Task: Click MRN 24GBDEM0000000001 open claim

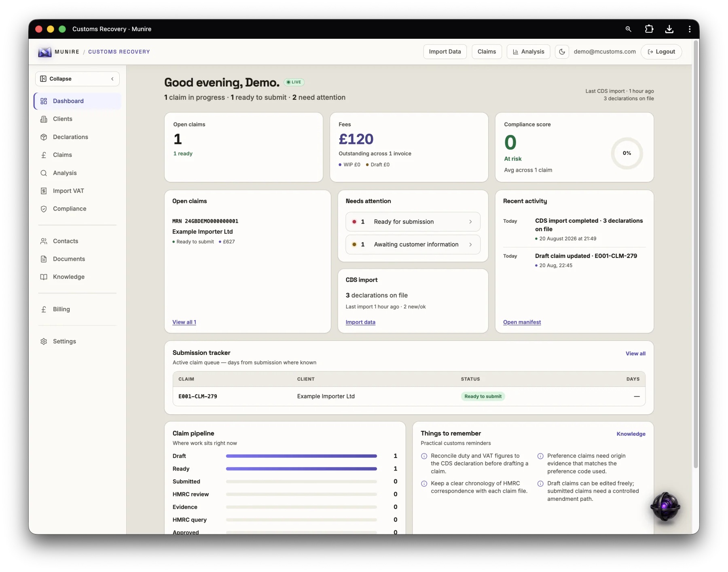Action: (x=205, y=221)
